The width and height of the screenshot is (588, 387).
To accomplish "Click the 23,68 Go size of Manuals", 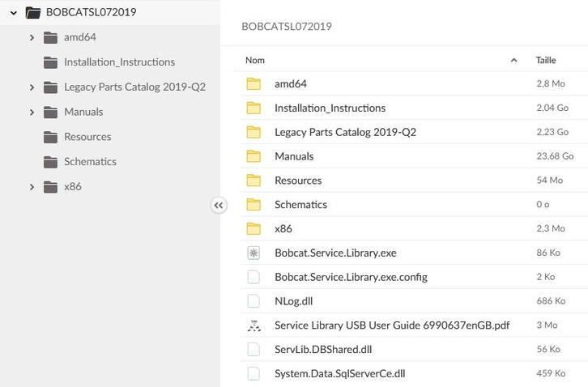I will coord(555,156).
